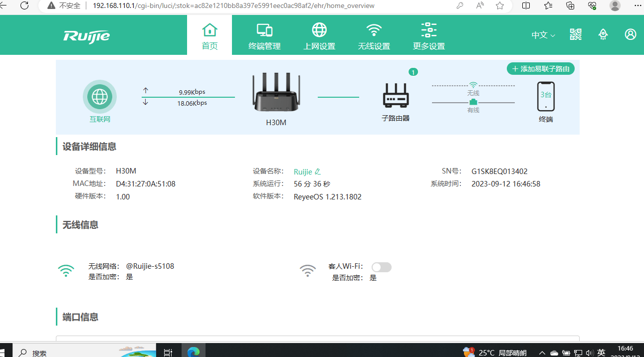Click the download speed 18.06Kbps
The height and width of the screenshot is (357, 644).
click(x=192, y=103)
